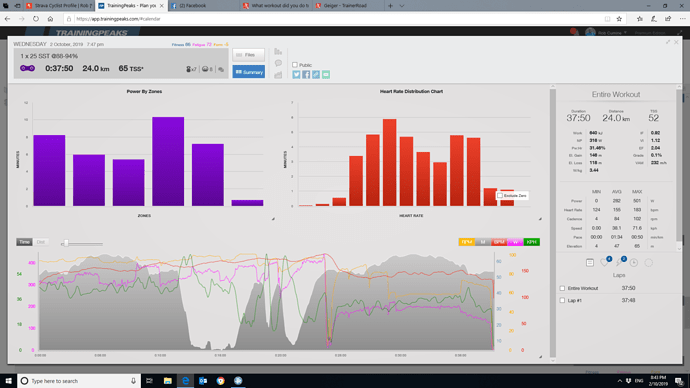Expand the Power By Zones chart corner arrow
690x388 pixels.
point(273,219)
